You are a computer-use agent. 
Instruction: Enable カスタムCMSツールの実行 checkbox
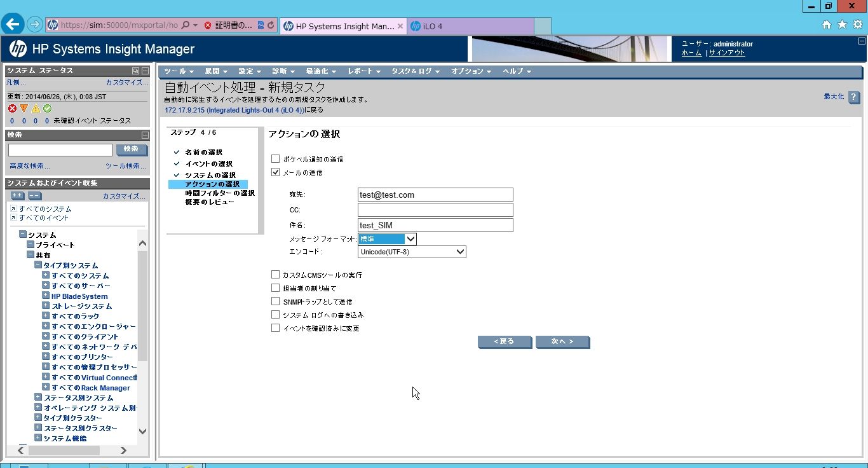pyautogui.click(x=275, y=275)
